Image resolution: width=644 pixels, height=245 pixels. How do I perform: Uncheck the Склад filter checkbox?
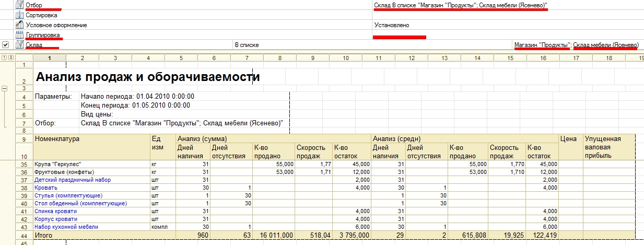pos(5,45)
